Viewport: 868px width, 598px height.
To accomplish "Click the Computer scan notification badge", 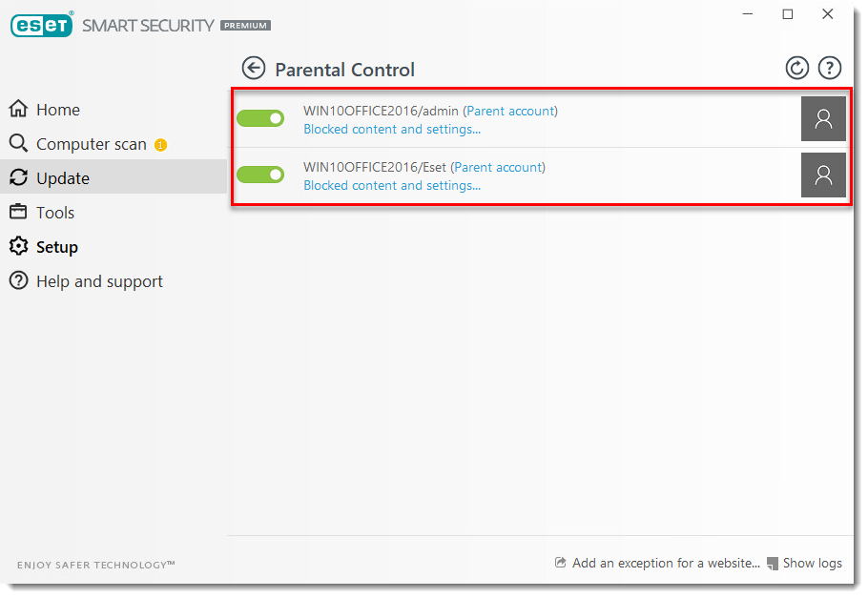I will (160, 145).
